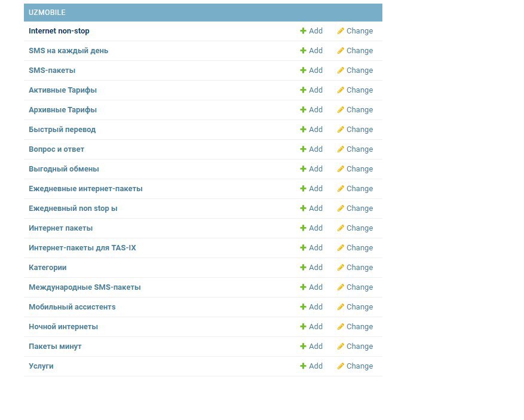This screenshot has width=524, height=420.
Task: Change Архивные Тарифы records
Action: [355, 109]
